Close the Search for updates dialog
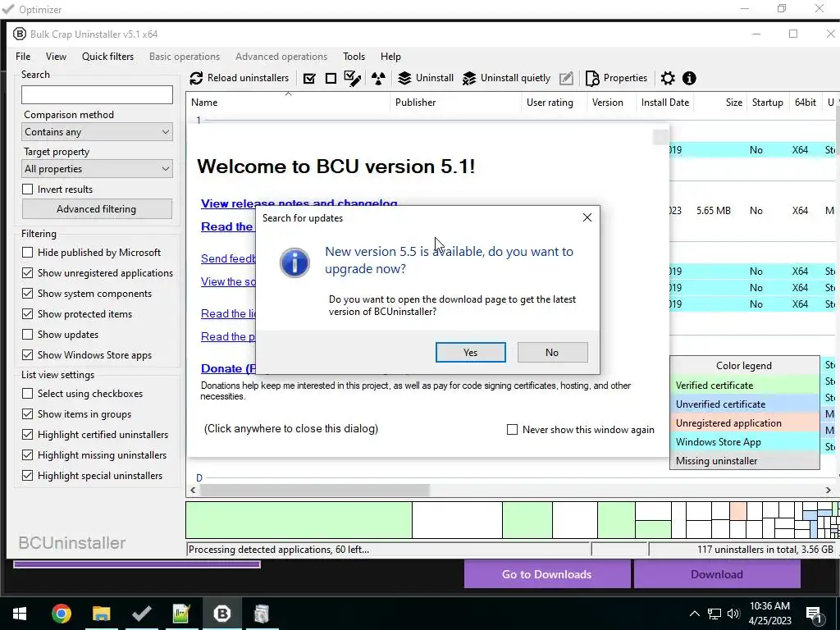 pyautogui.click(x=587, y=217)
